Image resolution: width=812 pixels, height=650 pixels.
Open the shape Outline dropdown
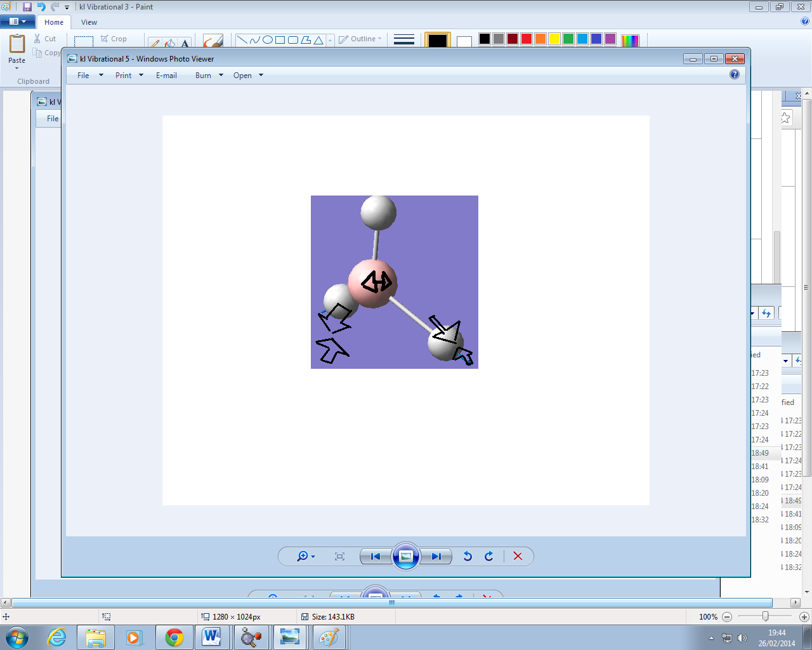click(x=360, y=39)
